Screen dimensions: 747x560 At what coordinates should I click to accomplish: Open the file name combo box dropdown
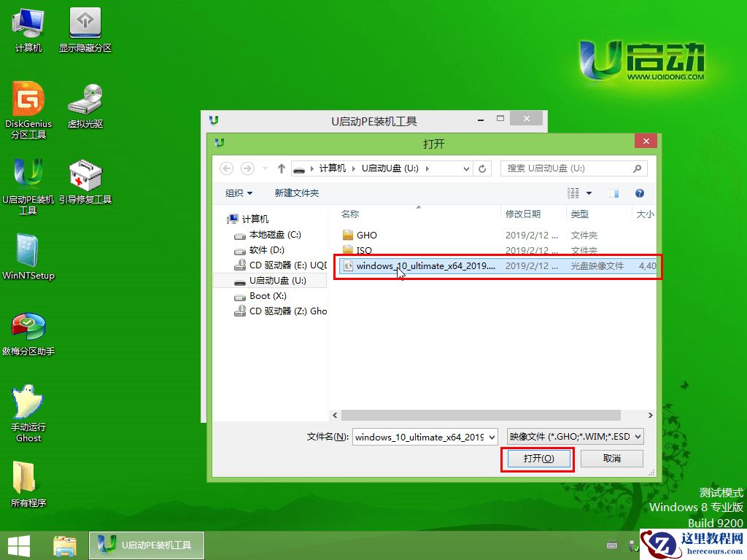(x=493, y=436)
